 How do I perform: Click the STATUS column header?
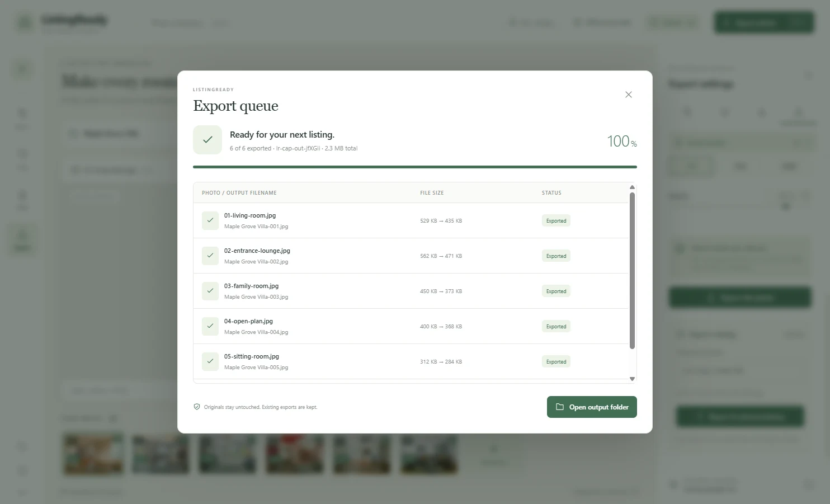click(551, 193)
